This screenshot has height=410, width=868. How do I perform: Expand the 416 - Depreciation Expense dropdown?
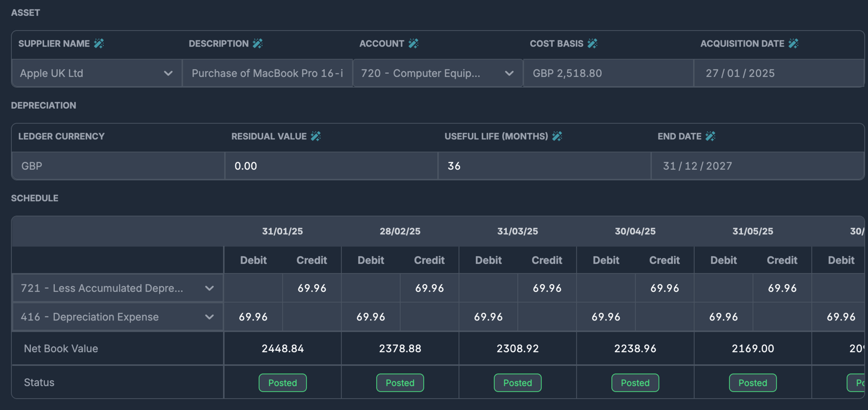209,317
